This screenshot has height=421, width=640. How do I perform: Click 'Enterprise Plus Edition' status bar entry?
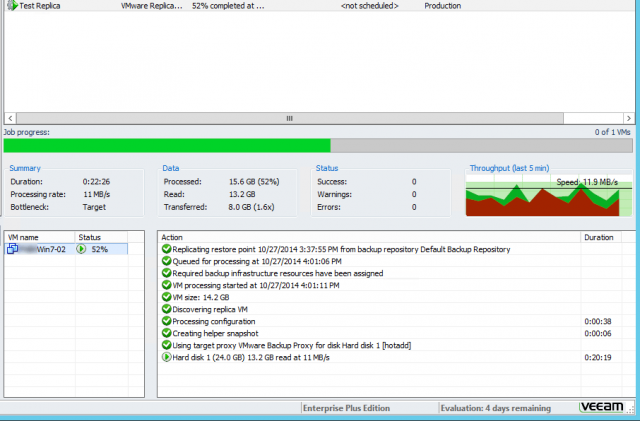[x=346, y=408]
